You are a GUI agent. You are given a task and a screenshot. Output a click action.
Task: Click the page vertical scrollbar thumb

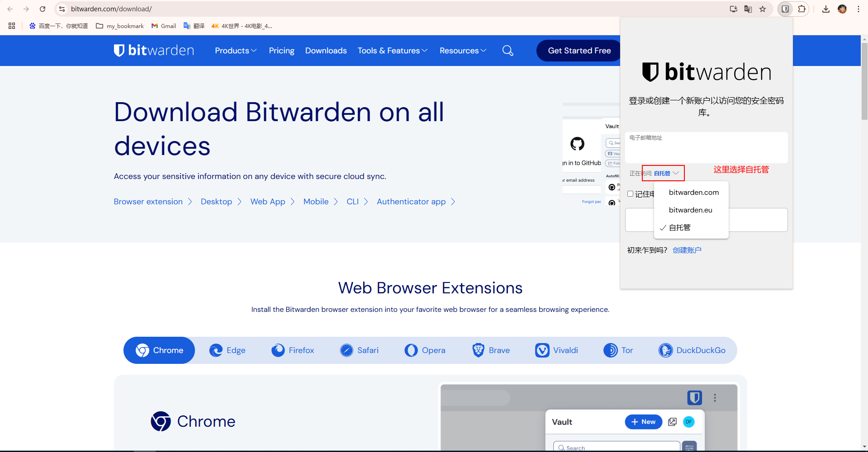click(x=864, y=81)
